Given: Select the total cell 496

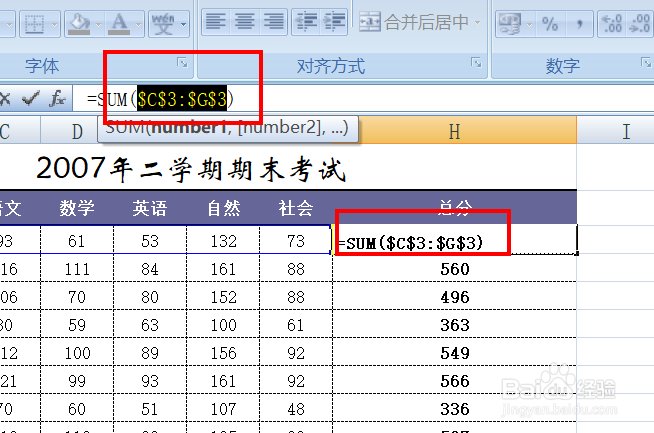Looking at the screenshot, I should click(455, 297).
